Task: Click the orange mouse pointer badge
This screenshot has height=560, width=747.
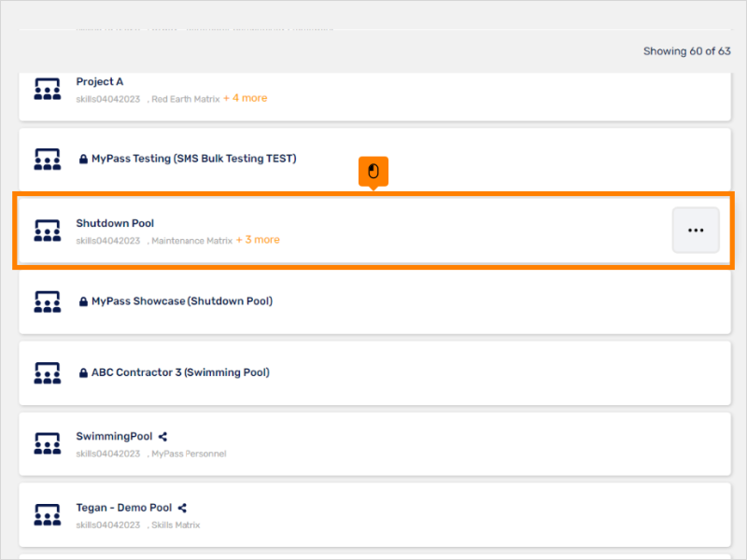Action: (x=373, y=171)
